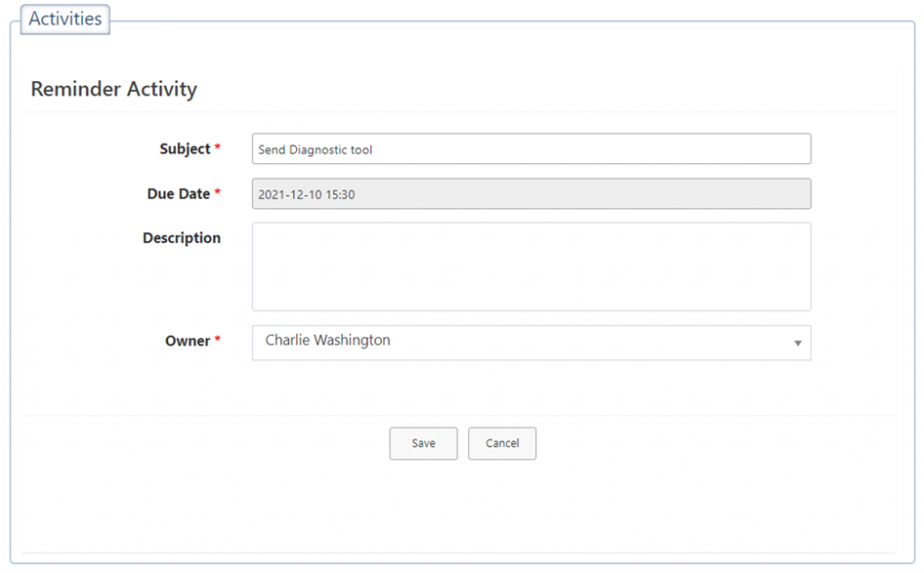Click the Subject input field
Viewport: 924px width, 573px height.
531,149
